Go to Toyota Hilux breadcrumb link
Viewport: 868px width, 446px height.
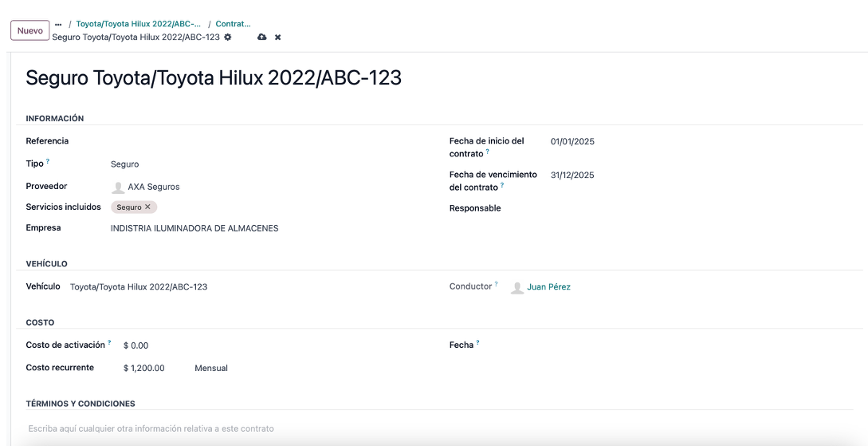[x=139, y=24]
